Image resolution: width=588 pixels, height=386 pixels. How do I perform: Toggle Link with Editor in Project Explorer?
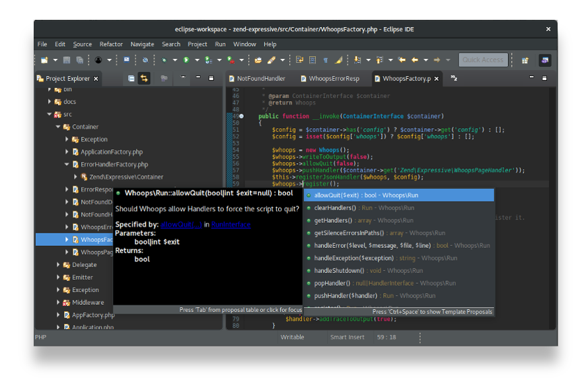click(145, 78)
